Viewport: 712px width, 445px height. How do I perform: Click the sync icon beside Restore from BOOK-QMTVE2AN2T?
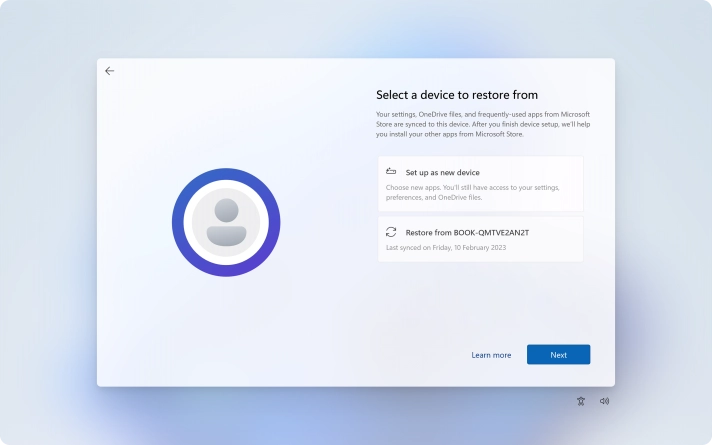coord(391,232)
